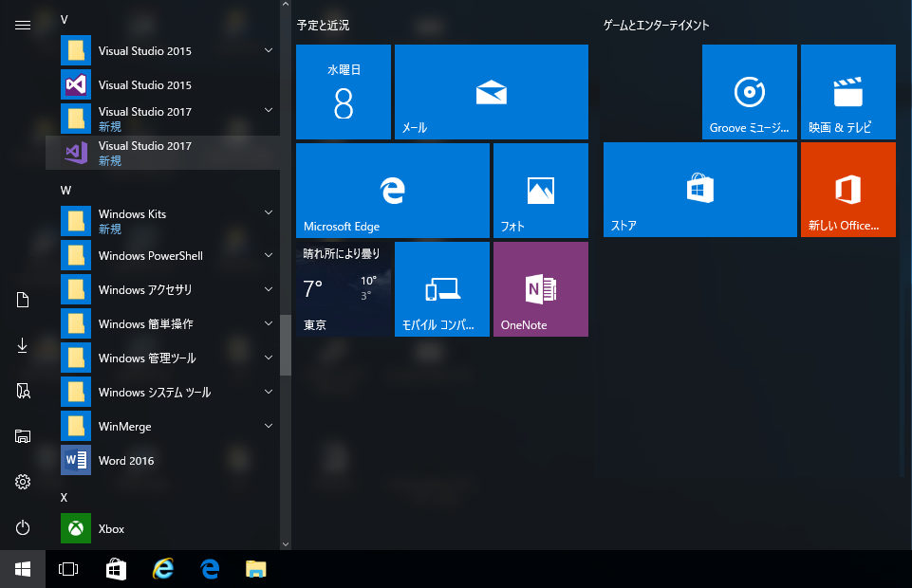Open the calendar tile showing 水曜日 8

point(344,92)
